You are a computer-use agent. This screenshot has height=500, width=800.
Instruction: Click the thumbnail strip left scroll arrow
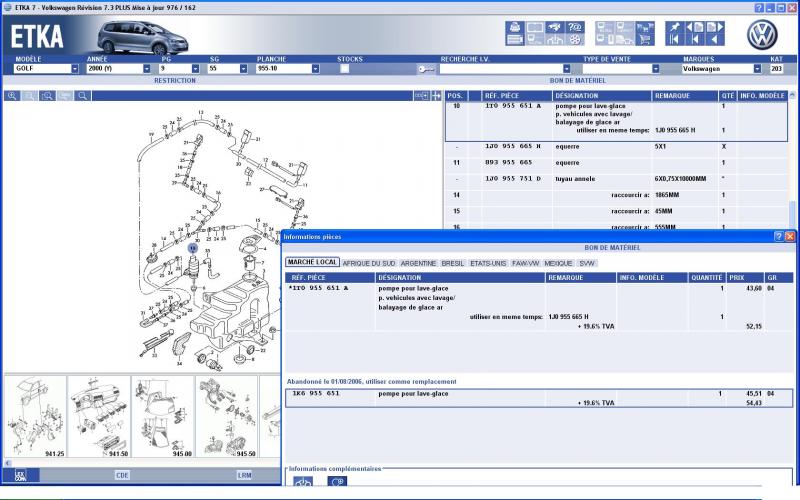point(8,463)
